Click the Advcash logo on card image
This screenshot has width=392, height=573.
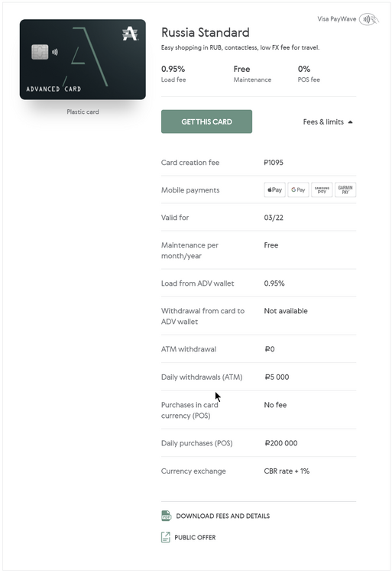tap(130, 34)
